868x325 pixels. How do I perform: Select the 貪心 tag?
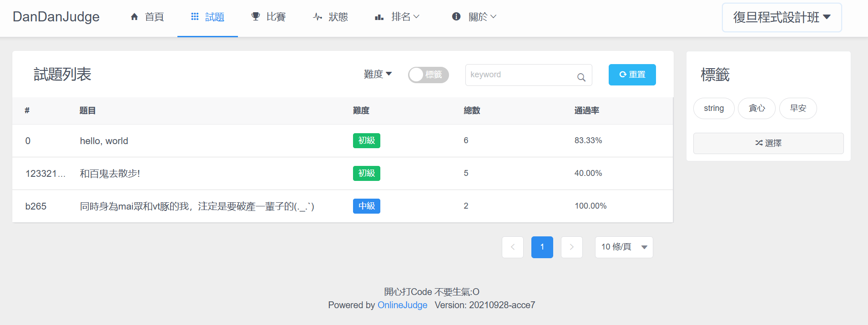[x=756, y=108]
